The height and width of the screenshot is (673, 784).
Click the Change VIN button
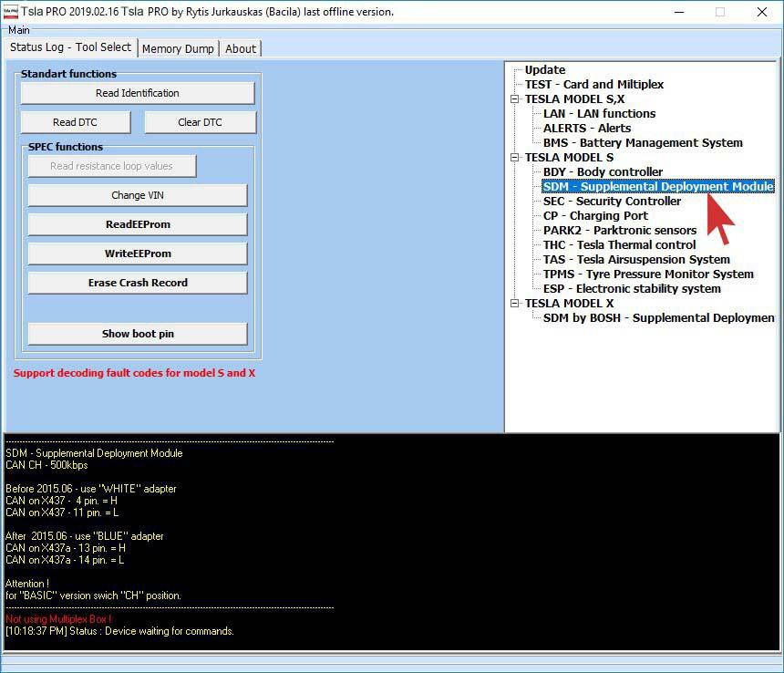(138, 195)
